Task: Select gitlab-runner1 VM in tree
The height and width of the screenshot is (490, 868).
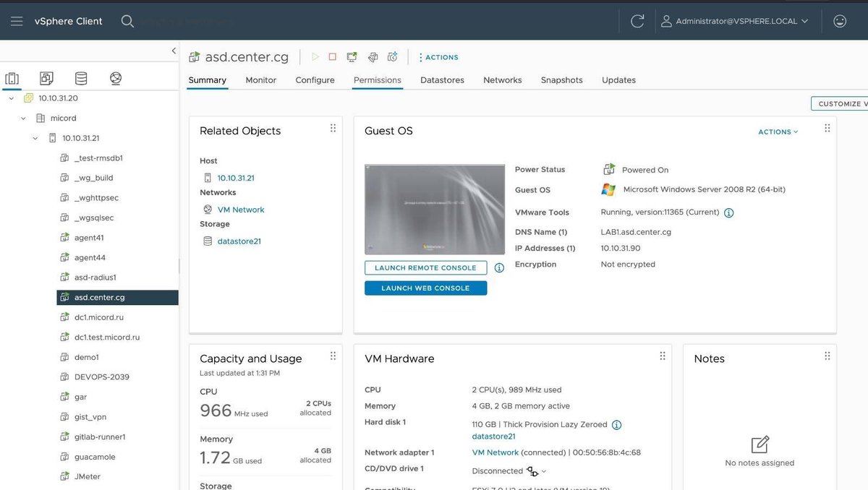Action: tap(100, 437)
